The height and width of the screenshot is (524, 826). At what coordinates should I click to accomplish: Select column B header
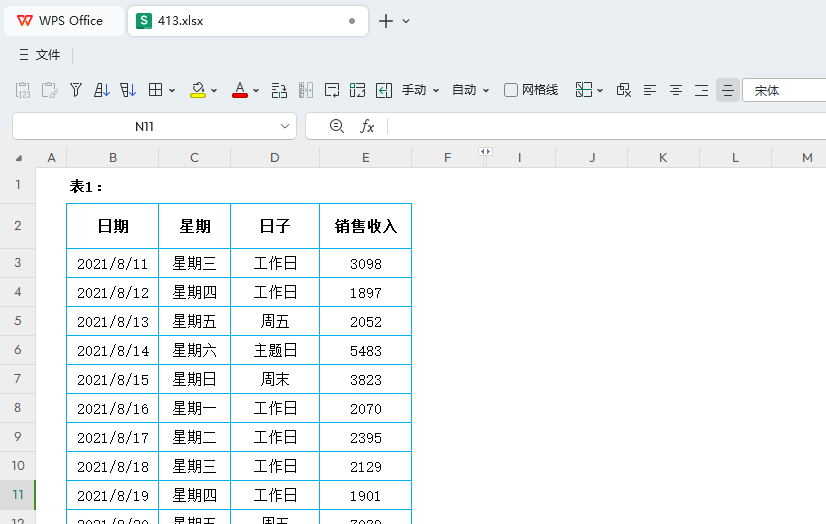(113, 157)
